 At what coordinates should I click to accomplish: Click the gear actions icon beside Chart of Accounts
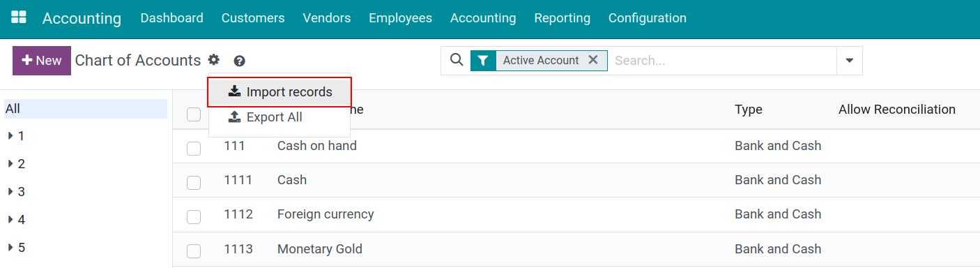pyautogui.click(x=214, y=61)
